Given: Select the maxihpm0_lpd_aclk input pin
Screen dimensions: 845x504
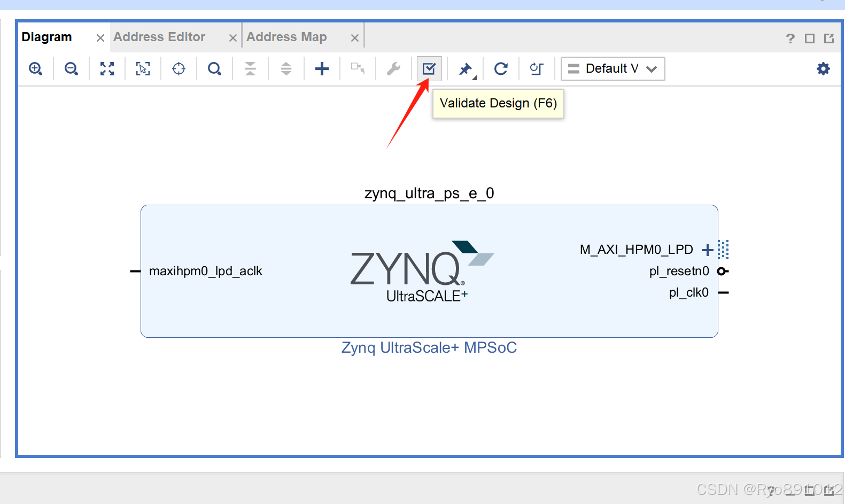Looking at the screenshot, I should click(135, 272).
